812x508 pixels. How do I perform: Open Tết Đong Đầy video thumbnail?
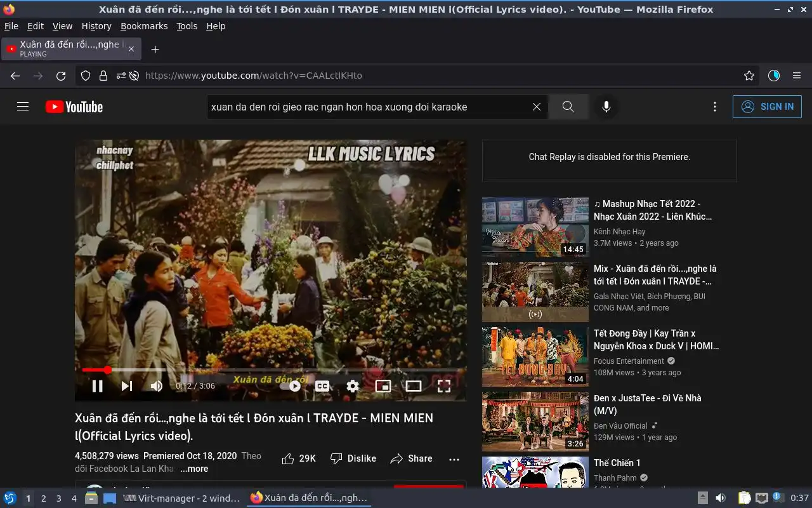[x=535, y=356]
